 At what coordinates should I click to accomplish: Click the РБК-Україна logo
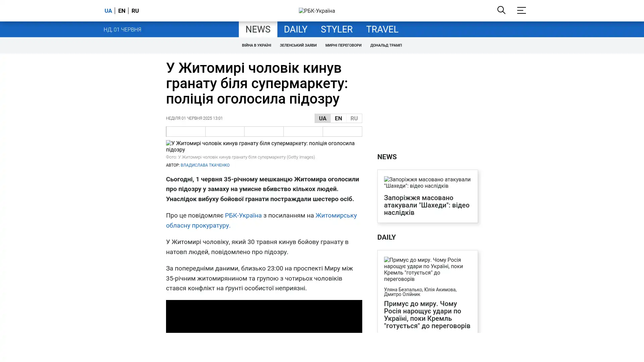click(x=317, y=11)
